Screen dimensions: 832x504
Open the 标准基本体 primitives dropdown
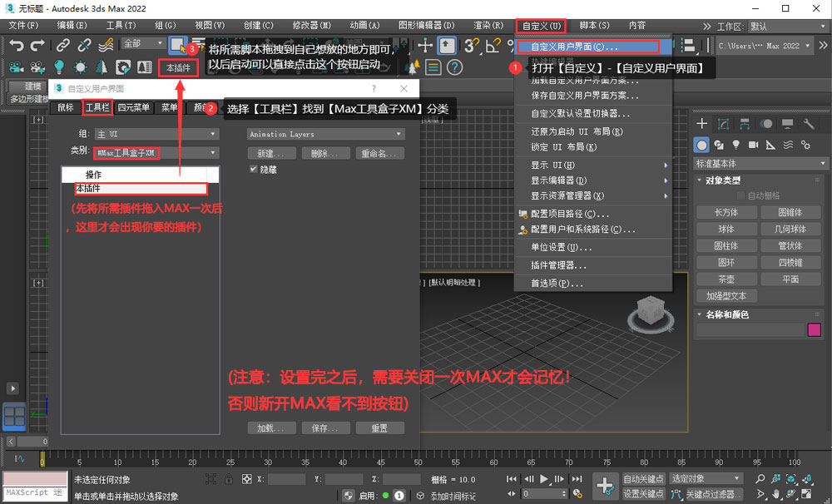(x=760, y=163)
